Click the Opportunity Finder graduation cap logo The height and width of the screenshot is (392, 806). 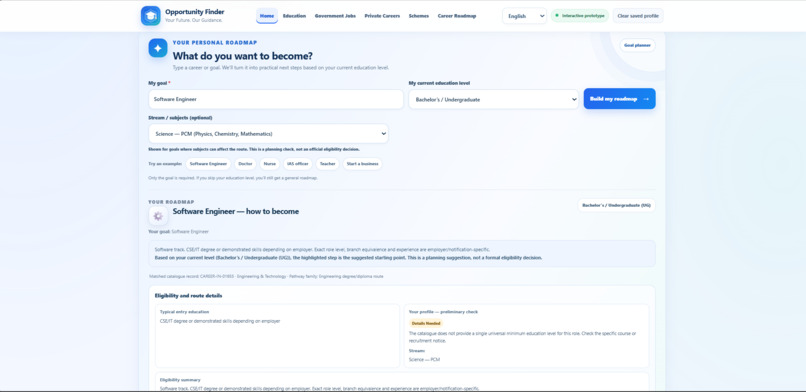point(151,16)
